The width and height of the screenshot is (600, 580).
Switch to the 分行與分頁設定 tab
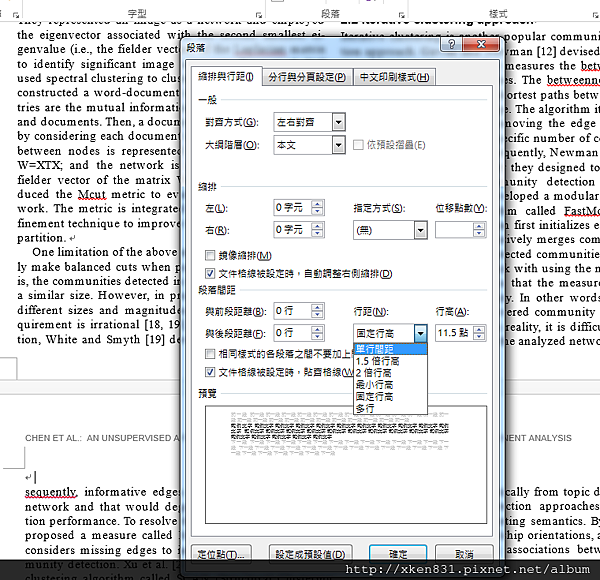click(307, 78)
